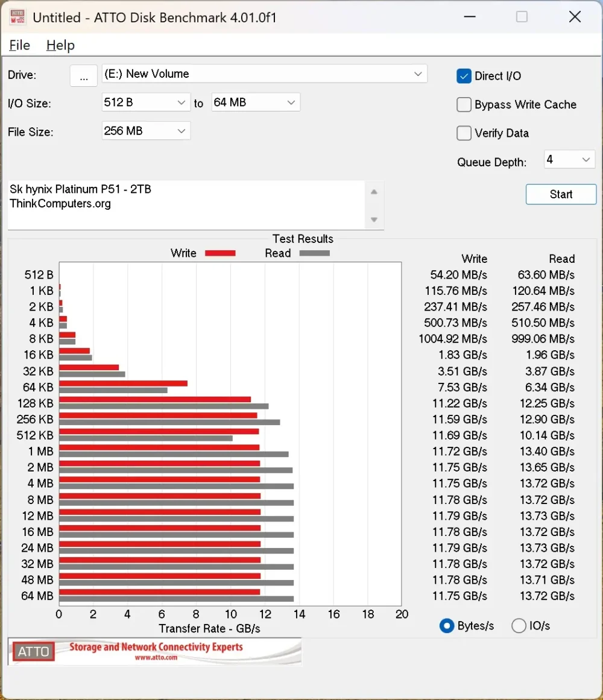Screen dimensions: 603x700
Task: Click the ATTO banner advertisement
Action: (x=154, y=651)
